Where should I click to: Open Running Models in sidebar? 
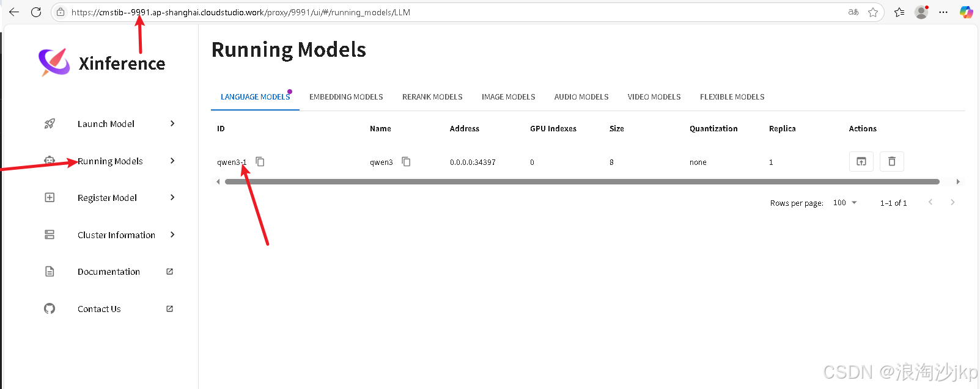tap(110, 161)
